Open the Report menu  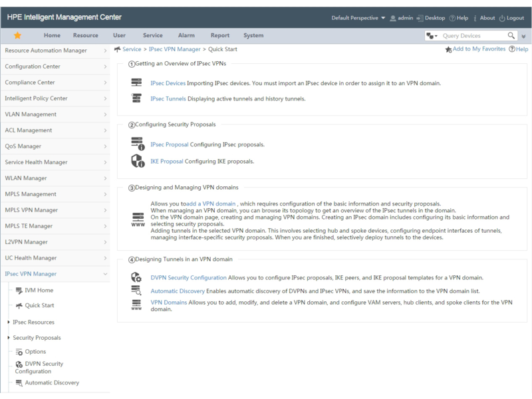(220, 35)
